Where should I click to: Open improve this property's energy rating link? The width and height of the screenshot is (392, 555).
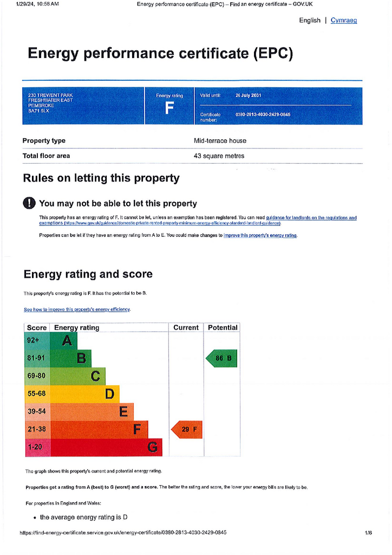(260, 235)
